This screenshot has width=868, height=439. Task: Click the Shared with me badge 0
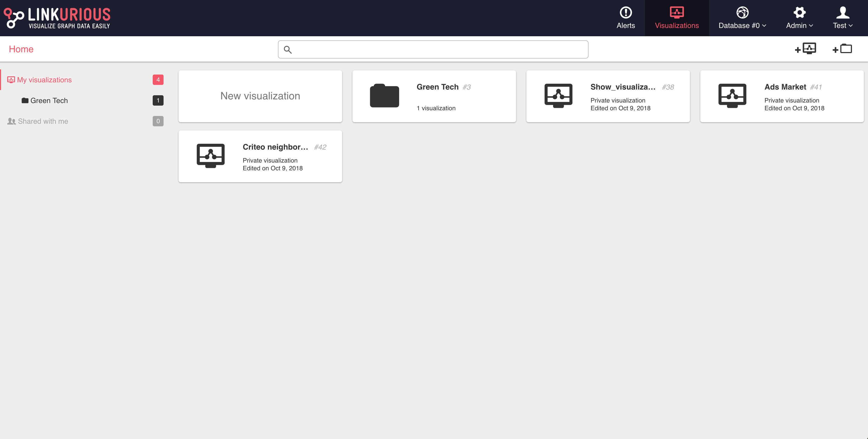158,121
